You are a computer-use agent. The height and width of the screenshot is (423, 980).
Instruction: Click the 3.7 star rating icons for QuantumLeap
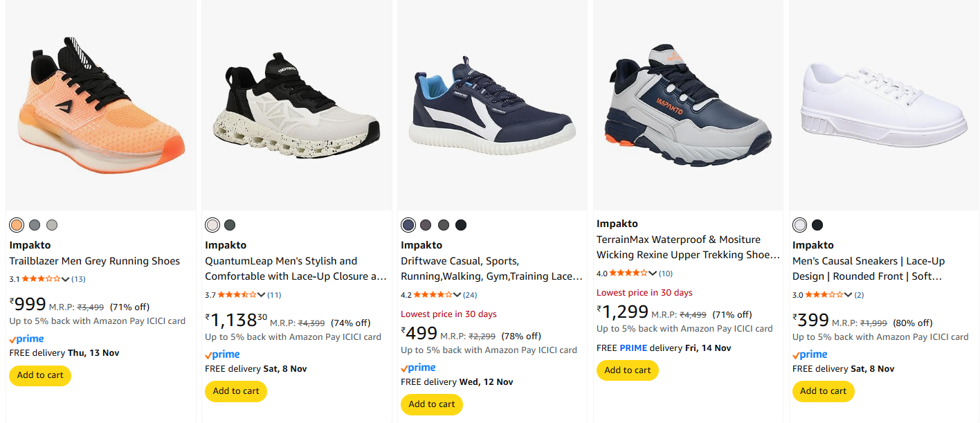tap(236, 295)
